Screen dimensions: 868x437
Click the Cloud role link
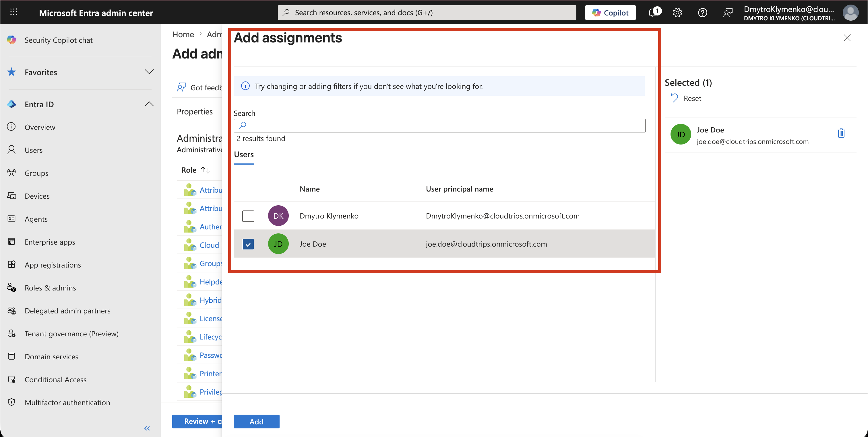[x=211, y=245]
